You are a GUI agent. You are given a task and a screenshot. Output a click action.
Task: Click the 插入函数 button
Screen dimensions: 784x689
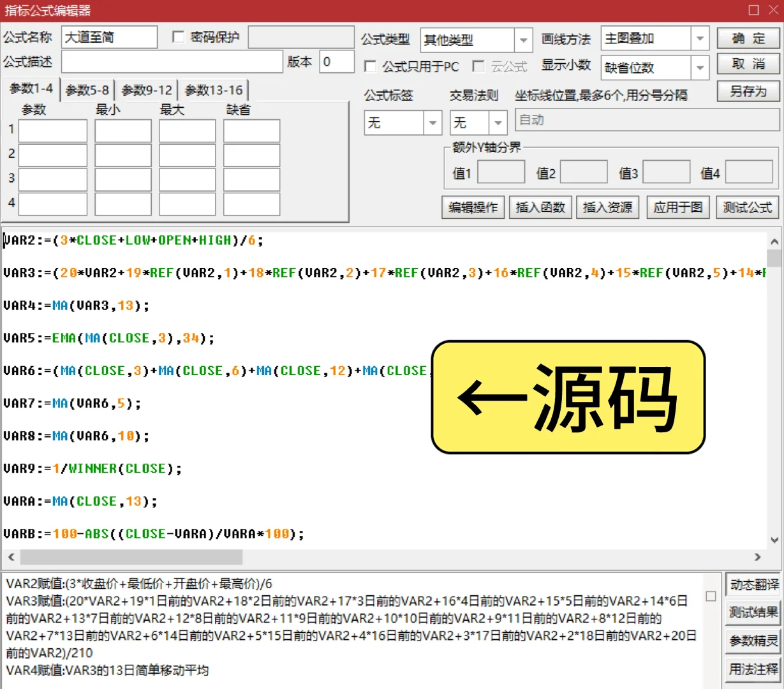tap(540, 207)
